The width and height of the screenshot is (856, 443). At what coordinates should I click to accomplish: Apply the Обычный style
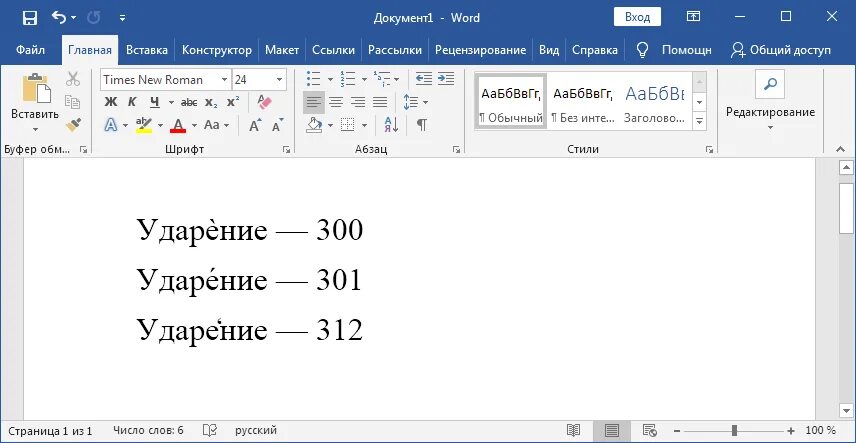tap(510, 102)
